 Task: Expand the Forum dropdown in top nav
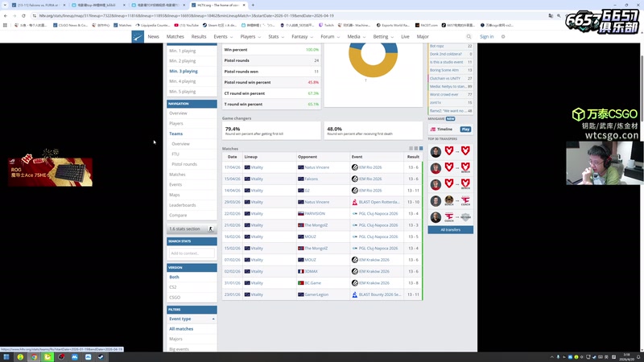[330, 37]
